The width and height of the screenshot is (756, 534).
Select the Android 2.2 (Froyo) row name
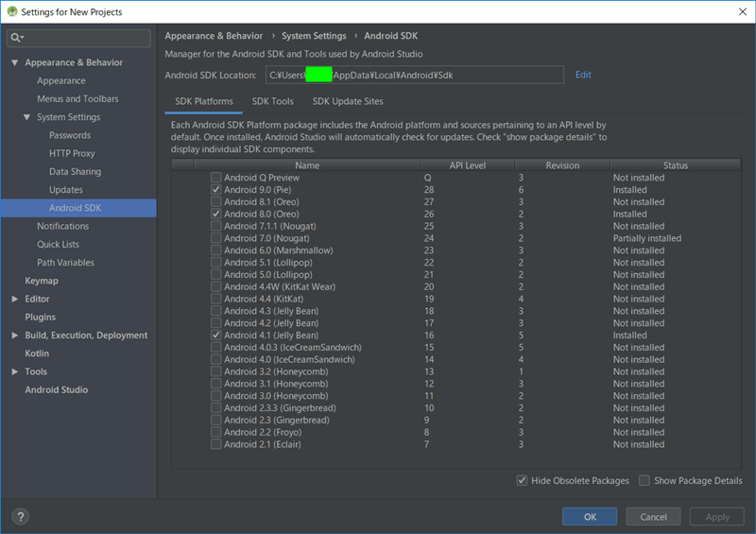click(263, 432)
